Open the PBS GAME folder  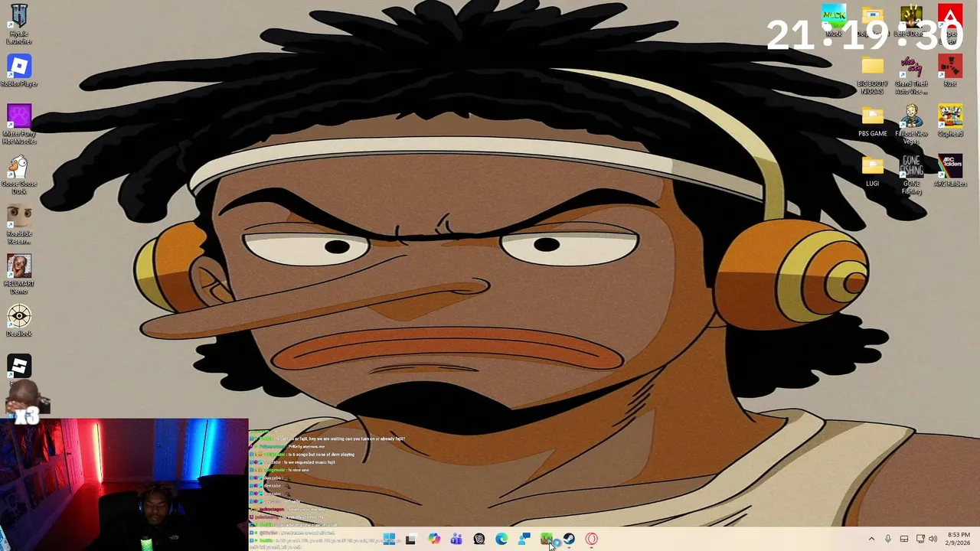872,121
